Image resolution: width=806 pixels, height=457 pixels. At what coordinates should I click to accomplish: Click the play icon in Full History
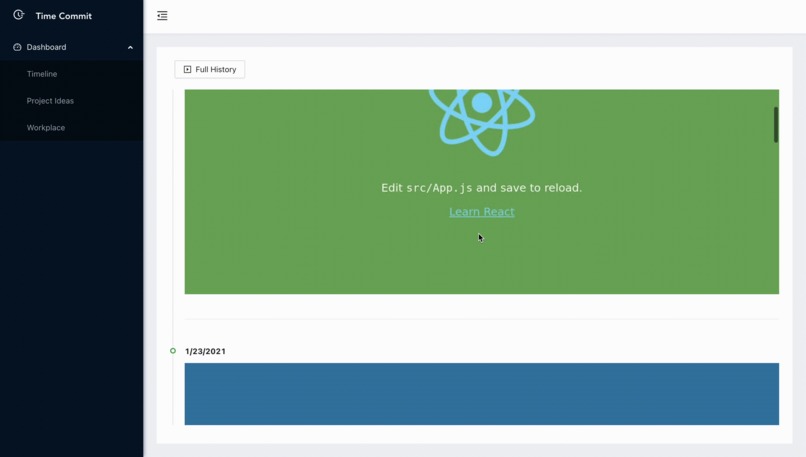click(188, 69)
